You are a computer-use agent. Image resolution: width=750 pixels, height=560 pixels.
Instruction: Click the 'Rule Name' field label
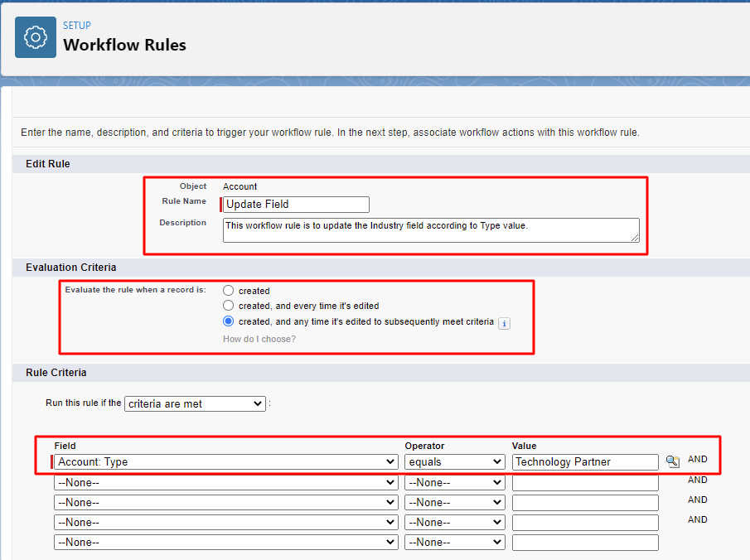184,200
